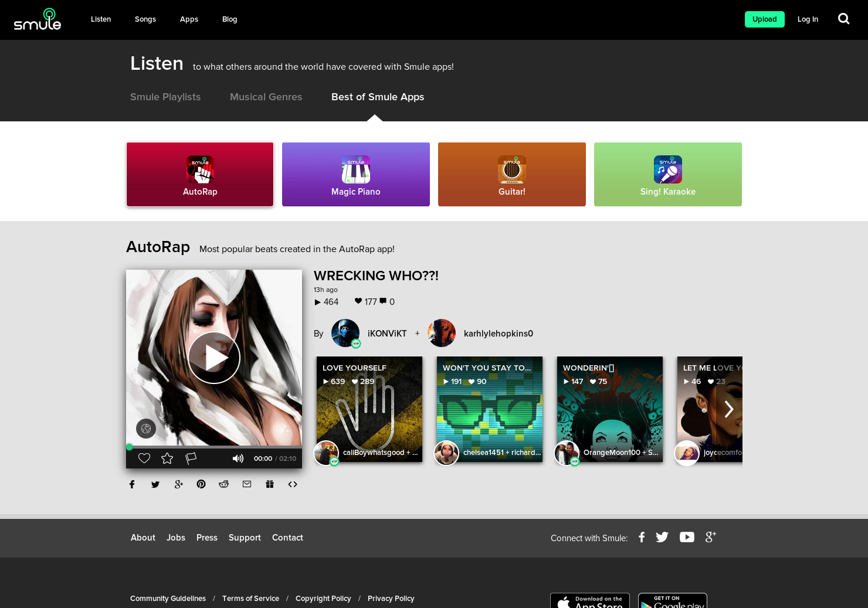Click the Smule logo
The width and height of the screenshot is (868, 608).
coord(38,19)
